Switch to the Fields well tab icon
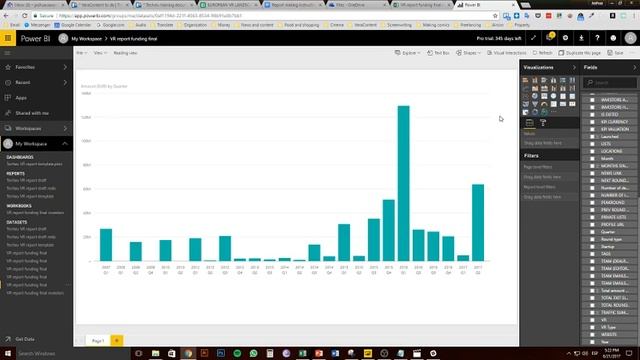The image size is (640, 360). [x=529, y=123]
